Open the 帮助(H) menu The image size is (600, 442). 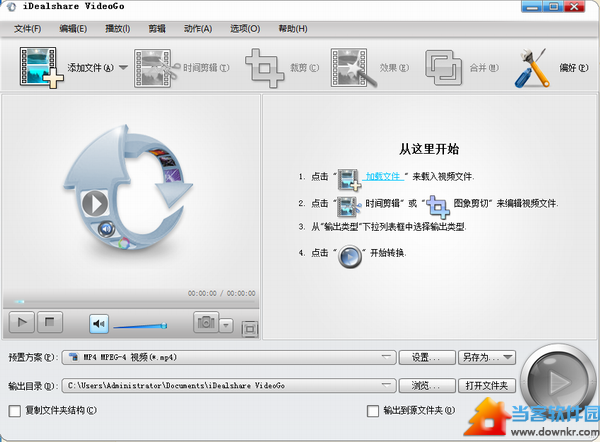pyautogui.click(x=293, y=29)
